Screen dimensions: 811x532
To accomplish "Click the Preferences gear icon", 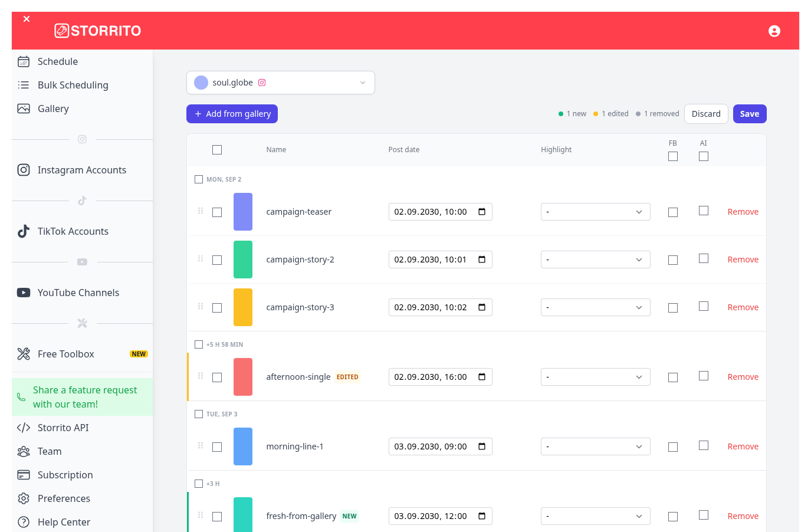I will coord(24,498).
